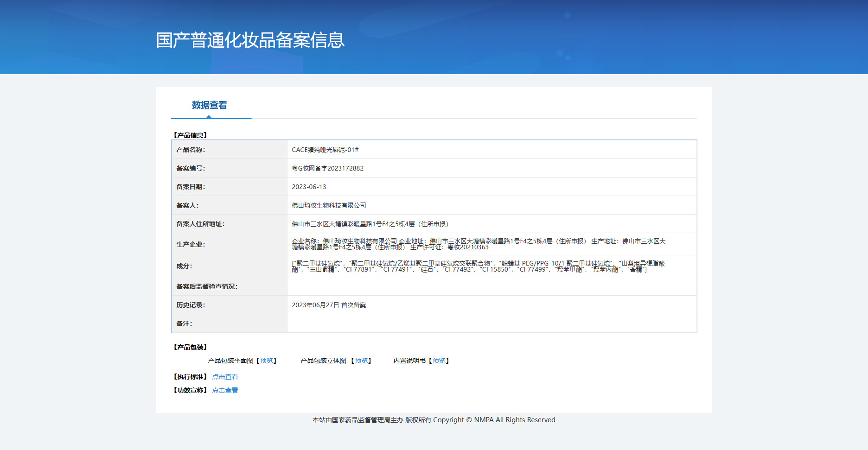Open the 内置说明书 预览 link

439,361
